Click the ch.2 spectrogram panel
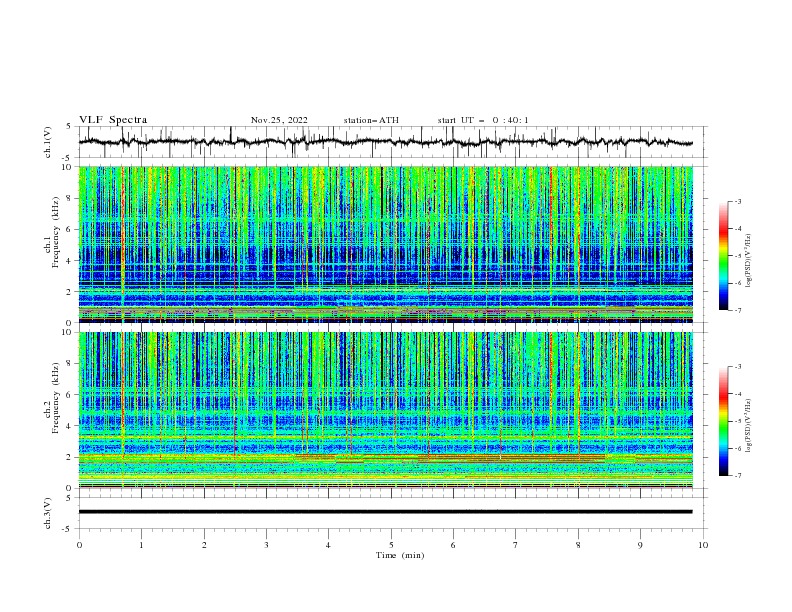Image resolution: width=792 pixels, height=612 pixels. [x=386, y=410]
